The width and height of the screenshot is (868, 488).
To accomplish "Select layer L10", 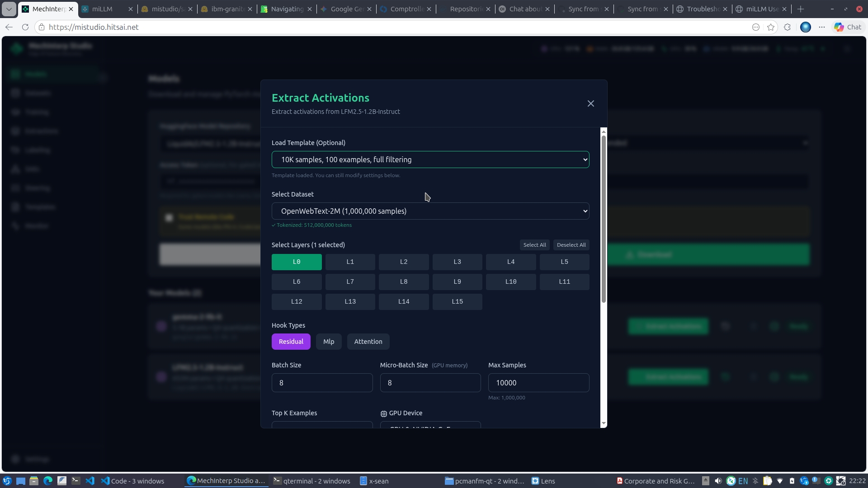I will (511, 282).
